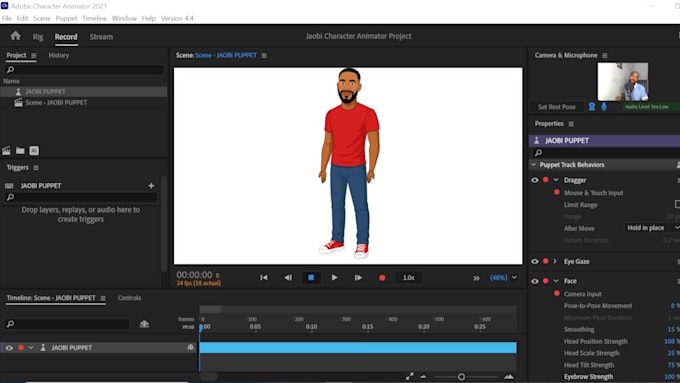Viewport: 680px width, 383px height.
Task: Open the Properties panel menu icon
Action: pyautogui.click(x=571, y=124)
